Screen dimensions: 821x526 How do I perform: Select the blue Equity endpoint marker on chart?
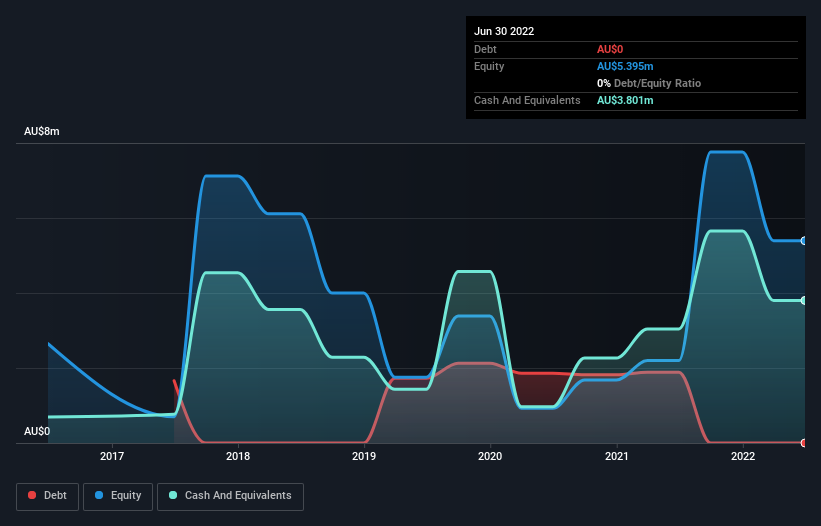point(804,241)
